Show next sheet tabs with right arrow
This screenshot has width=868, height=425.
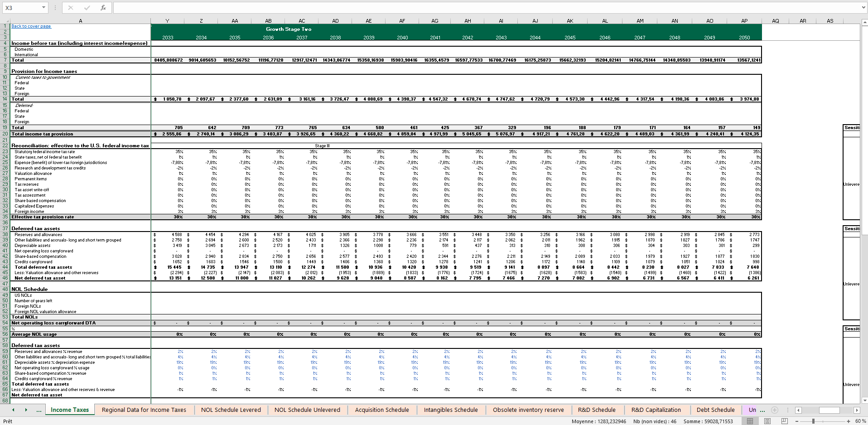coord(26,410)
